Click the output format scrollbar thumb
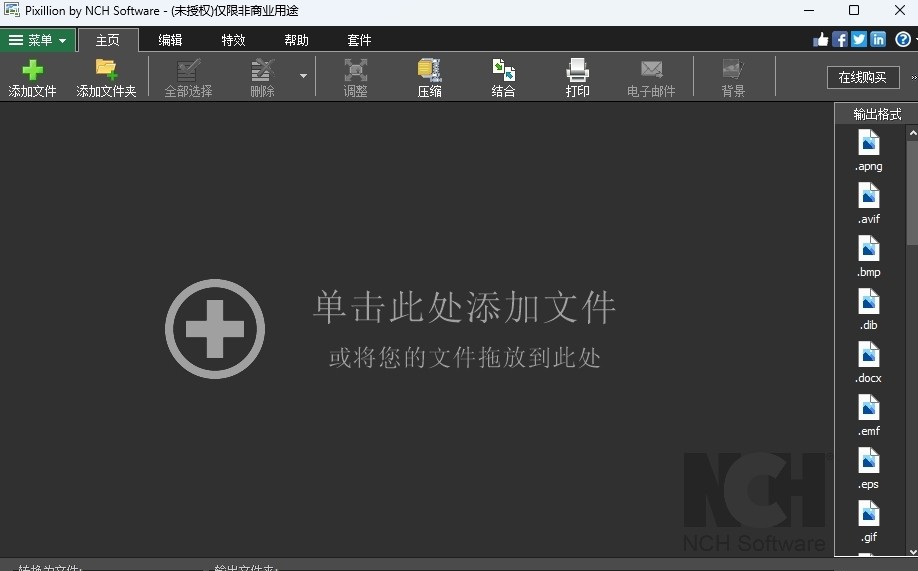The image size is (918, 571). click(x=913, y=193)
